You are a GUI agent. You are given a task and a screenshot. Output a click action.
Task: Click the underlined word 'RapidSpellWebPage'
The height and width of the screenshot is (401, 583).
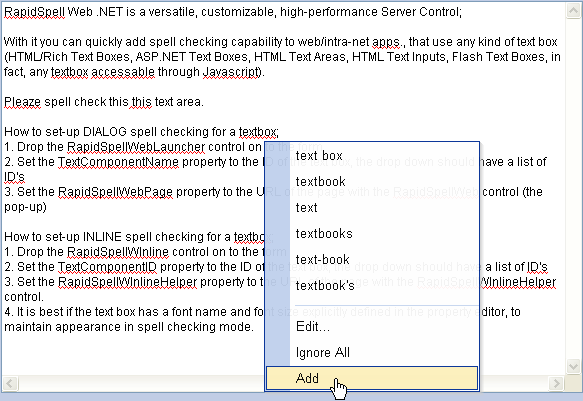click(115, 192)
